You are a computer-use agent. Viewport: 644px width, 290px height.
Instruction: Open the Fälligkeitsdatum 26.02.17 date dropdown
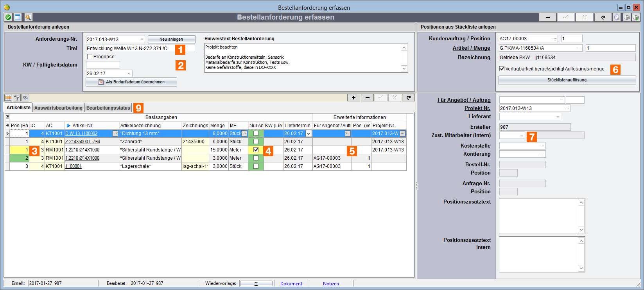[129, 74]
